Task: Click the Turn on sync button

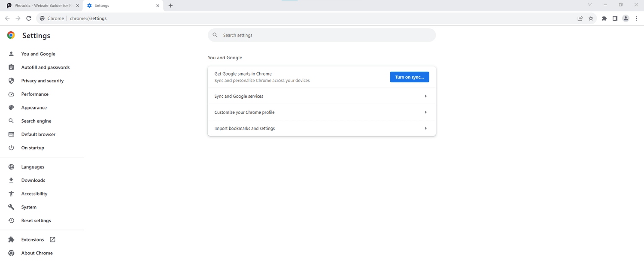Action: [x=409, y=77]
